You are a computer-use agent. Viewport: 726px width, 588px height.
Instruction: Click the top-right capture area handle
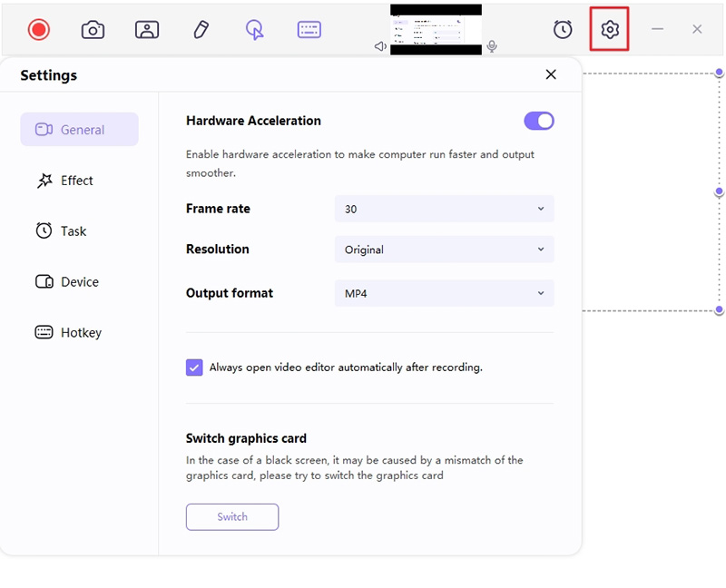click(719, 73)
